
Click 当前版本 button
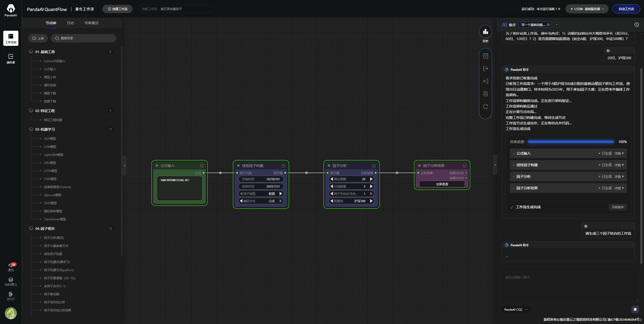(618, 207)
